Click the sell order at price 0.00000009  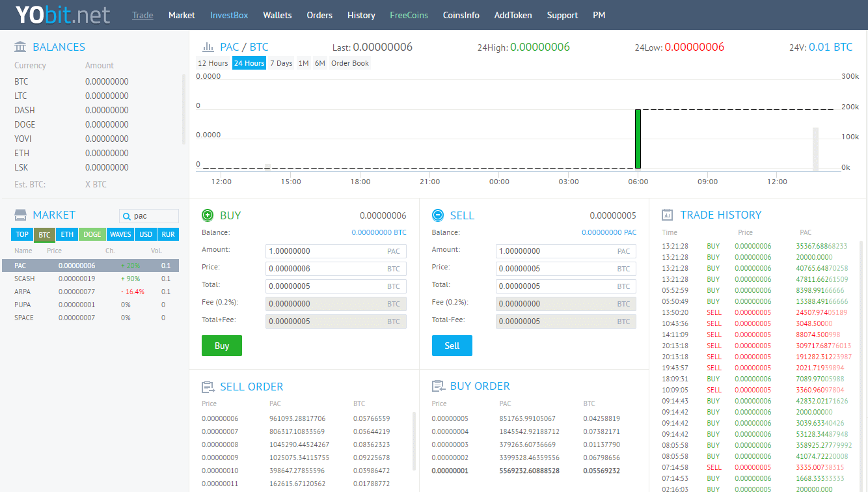pyautogui.click(x=303, y=458)
